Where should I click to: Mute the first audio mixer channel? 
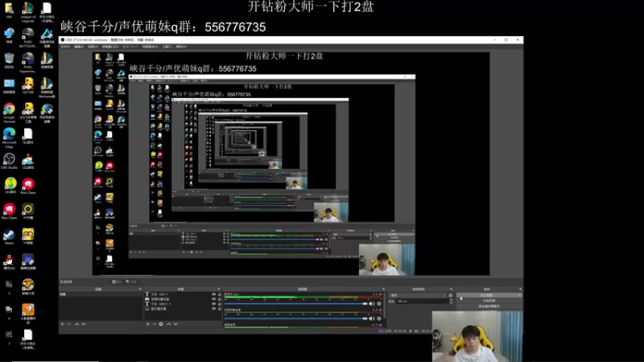click(x=372, y=304)
